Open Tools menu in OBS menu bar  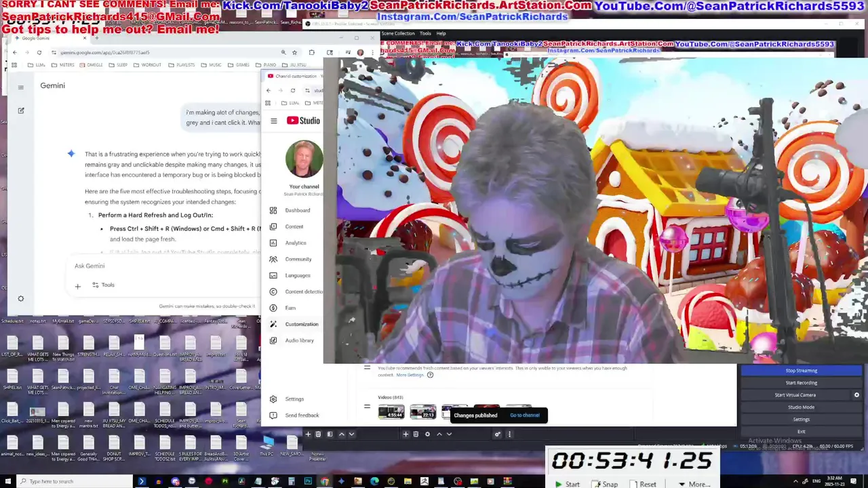tap(425, 33)
